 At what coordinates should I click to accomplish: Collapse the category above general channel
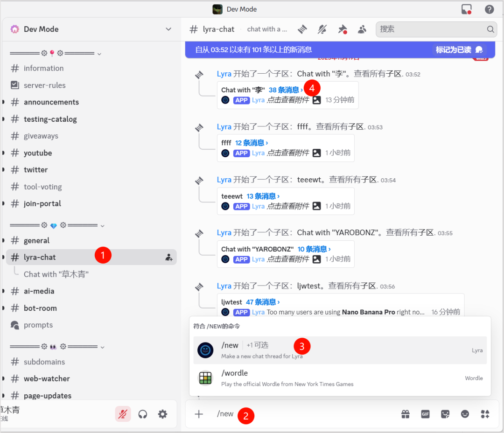point(103,226)
